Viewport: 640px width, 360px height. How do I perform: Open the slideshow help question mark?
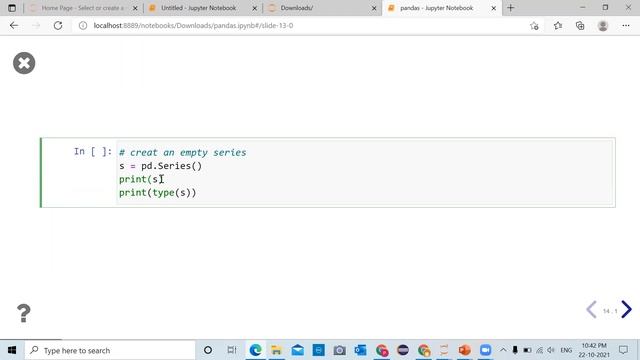click(24, 313)
